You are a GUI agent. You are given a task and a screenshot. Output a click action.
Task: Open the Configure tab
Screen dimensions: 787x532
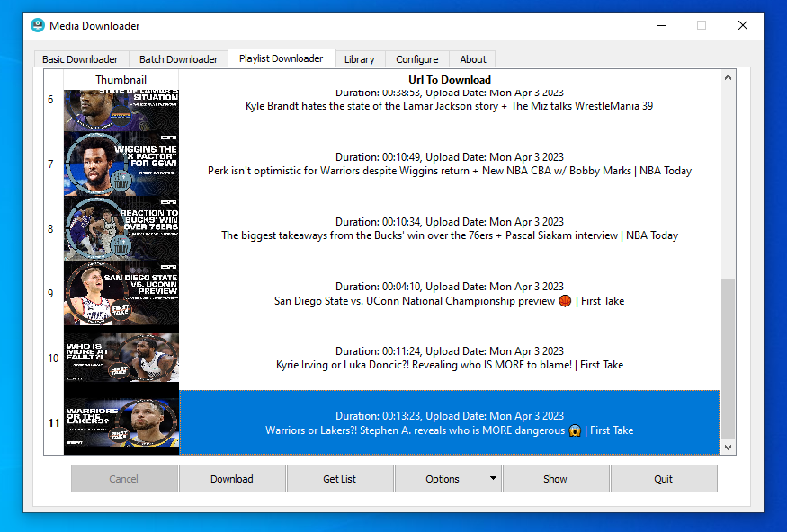pyautogui.click(x=417, y=59)
